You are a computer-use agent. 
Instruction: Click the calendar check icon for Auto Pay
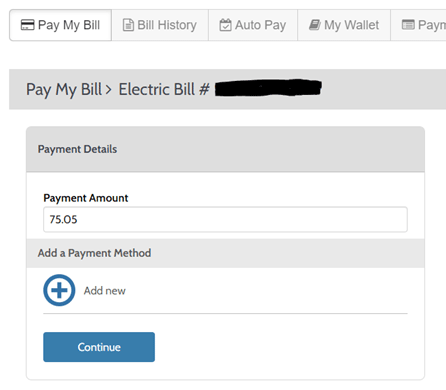(x=225, y=25)
